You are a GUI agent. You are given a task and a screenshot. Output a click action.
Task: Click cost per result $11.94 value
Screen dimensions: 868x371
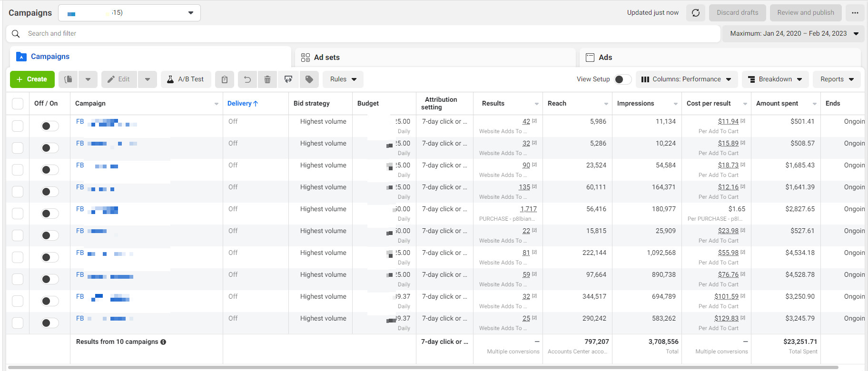tap(728, 122)
